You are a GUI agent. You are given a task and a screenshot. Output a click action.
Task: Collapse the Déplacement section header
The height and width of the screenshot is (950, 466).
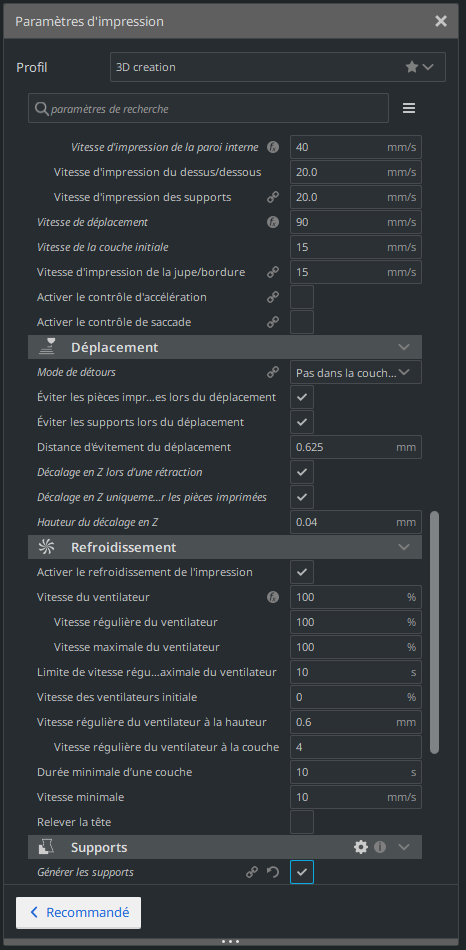[225, 347]
